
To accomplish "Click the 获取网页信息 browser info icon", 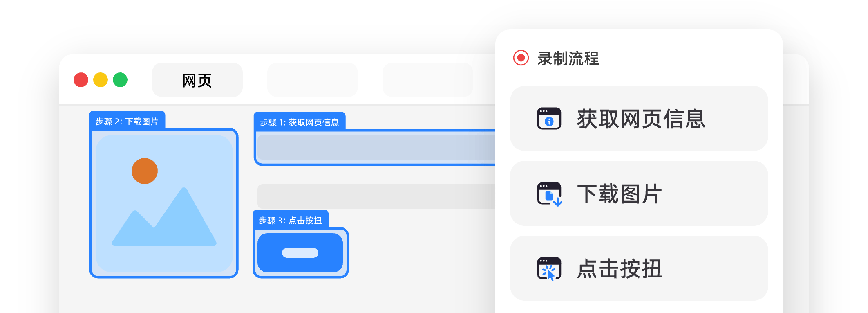I will click(x=549, y=119).
